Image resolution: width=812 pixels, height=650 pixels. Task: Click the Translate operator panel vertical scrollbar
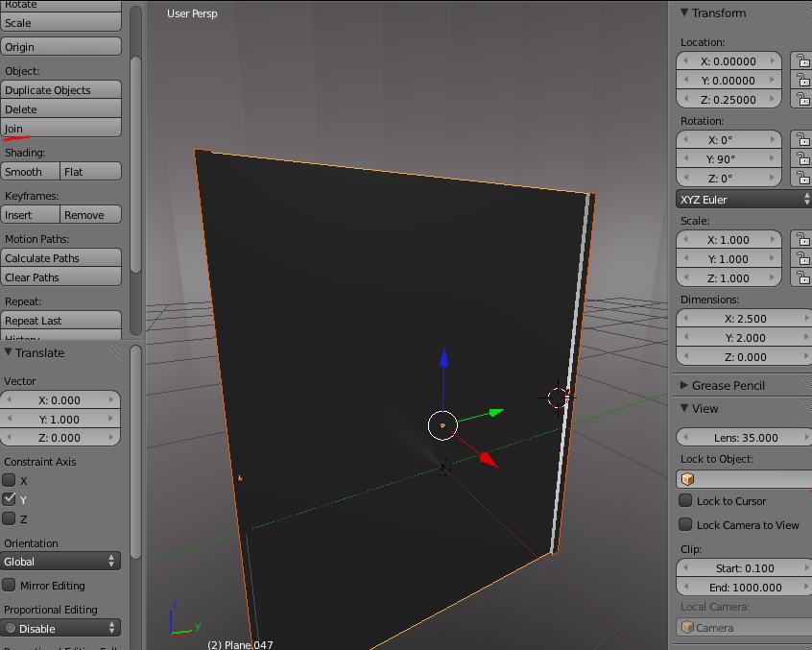coord(135,451)
